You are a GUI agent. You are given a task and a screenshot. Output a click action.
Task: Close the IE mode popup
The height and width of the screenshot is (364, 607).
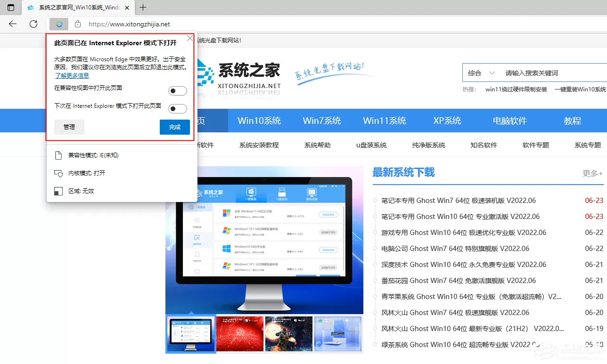point(189,38)
